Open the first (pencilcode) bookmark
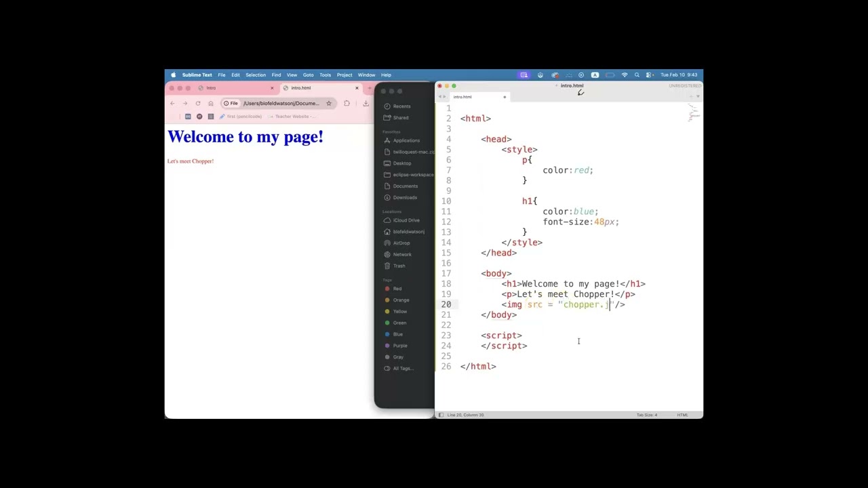Screen dimensions: 868x488 [241, 117]
